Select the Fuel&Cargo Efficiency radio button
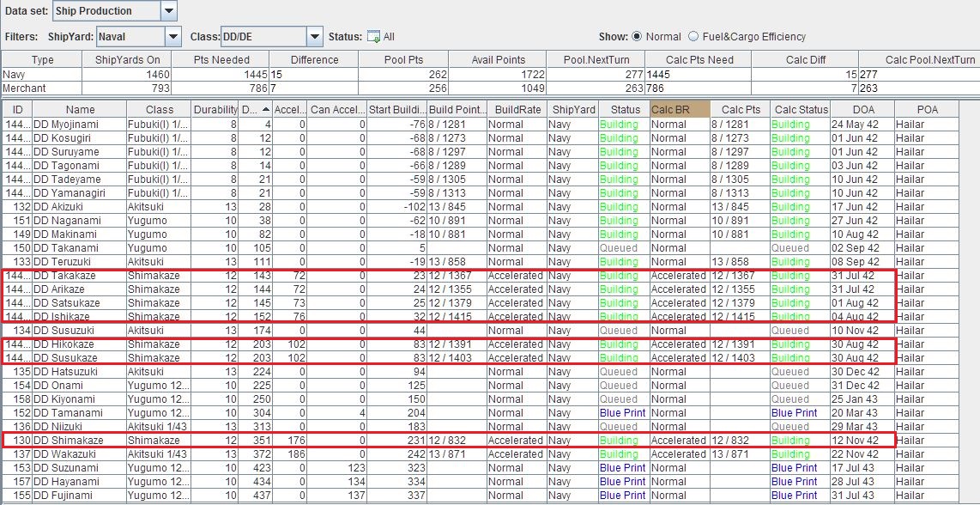The image size is (980, 505). coord(693,37)
